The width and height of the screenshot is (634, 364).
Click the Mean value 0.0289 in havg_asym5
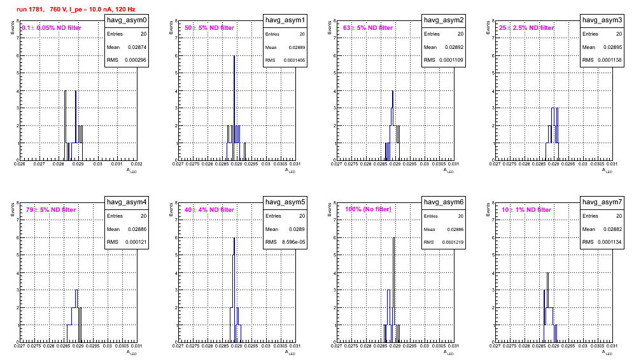coord(297,229)
